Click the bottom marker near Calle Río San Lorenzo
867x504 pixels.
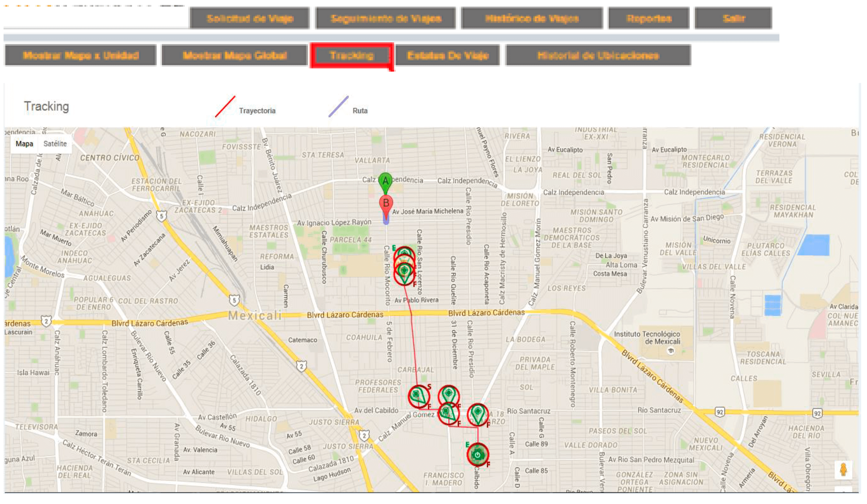click(x=404, y=273)
